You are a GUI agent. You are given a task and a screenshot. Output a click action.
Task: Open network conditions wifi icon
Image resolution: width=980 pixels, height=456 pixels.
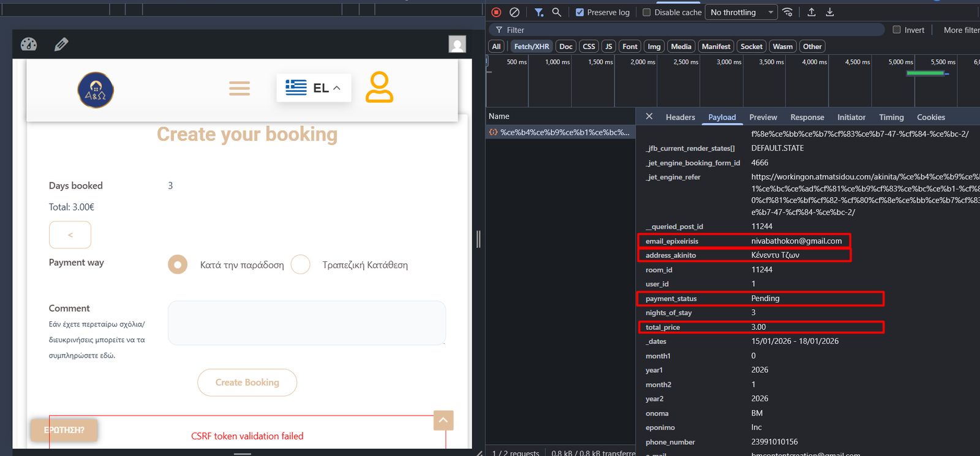(x=788, y=12)
